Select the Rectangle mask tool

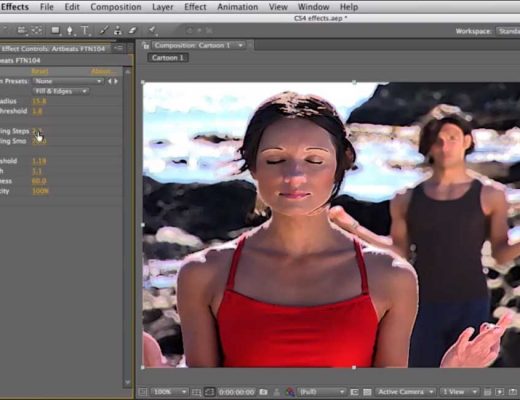tap(55, 31)
